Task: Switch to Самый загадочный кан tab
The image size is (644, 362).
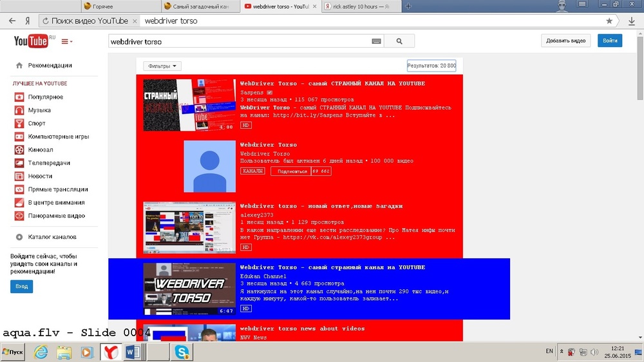Action: click(200, 6)
